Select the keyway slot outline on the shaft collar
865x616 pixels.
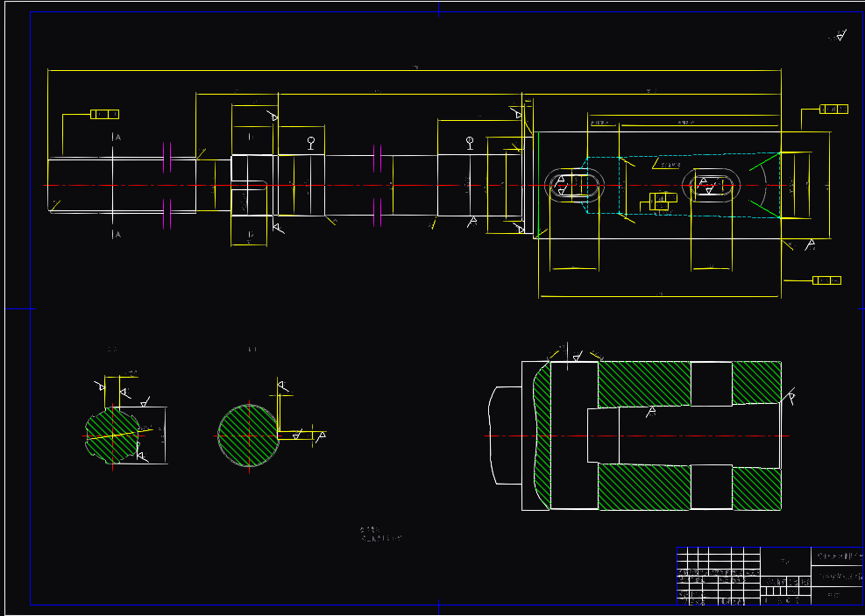pyautogui.click(x=250, y=185)
